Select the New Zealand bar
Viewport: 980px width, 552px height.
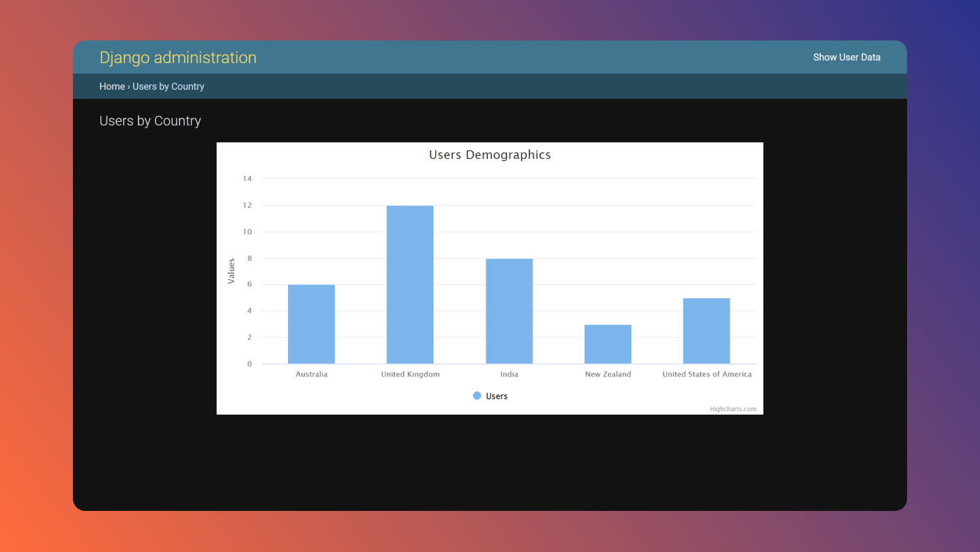(x=608, y=344)
